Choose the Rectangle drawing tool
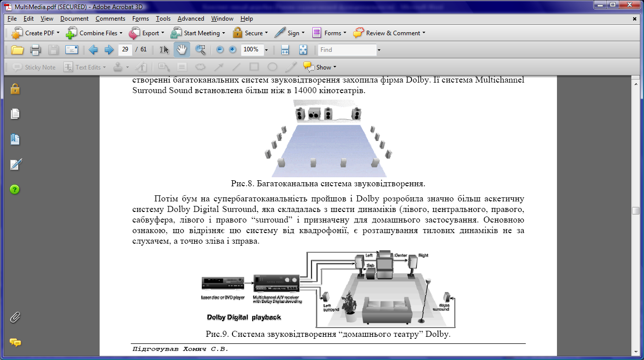Viewport: 644px width, 360px height. pyautogui.click(x=254, y=67)
